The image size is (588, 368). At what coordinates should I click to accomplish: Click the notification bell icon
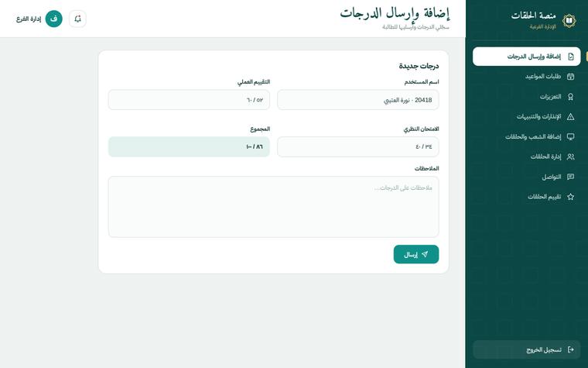77,19
